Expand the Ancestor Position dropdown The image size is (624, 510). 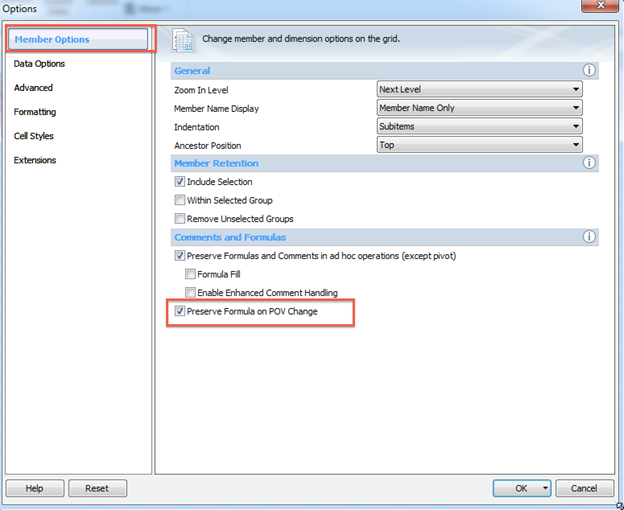[x=575, y=145]
